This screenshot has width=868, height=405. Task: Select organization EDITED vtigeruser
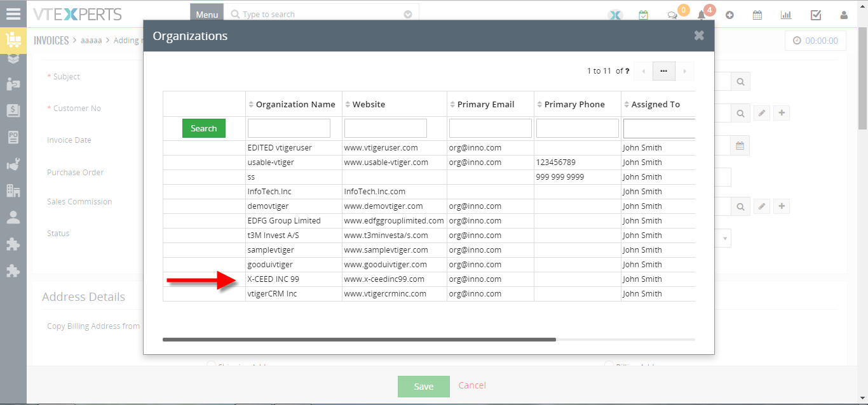(280, 148)
